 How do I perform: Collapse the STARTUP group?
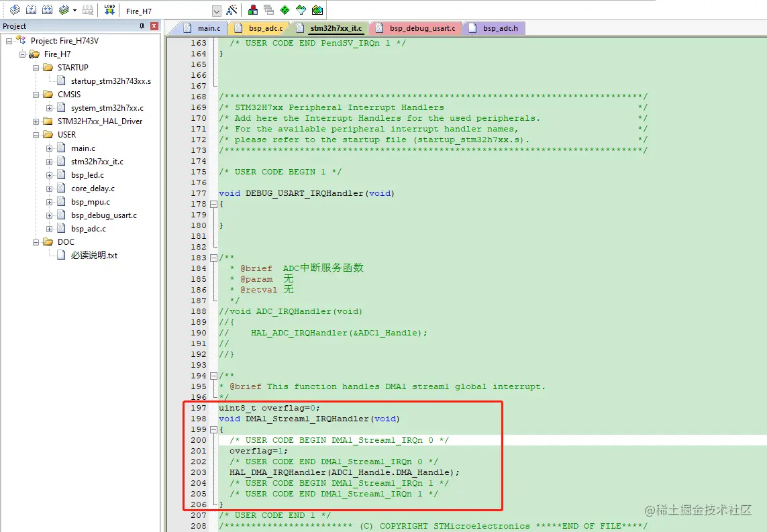point(36,68)
